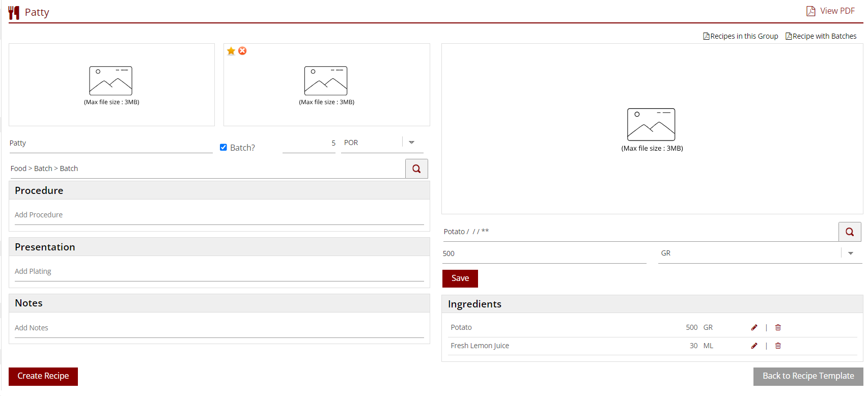This screenshot has width=868, height=396.
Task: Edit the Potato ingredient with pencil icon
Action: pos(754,328)
